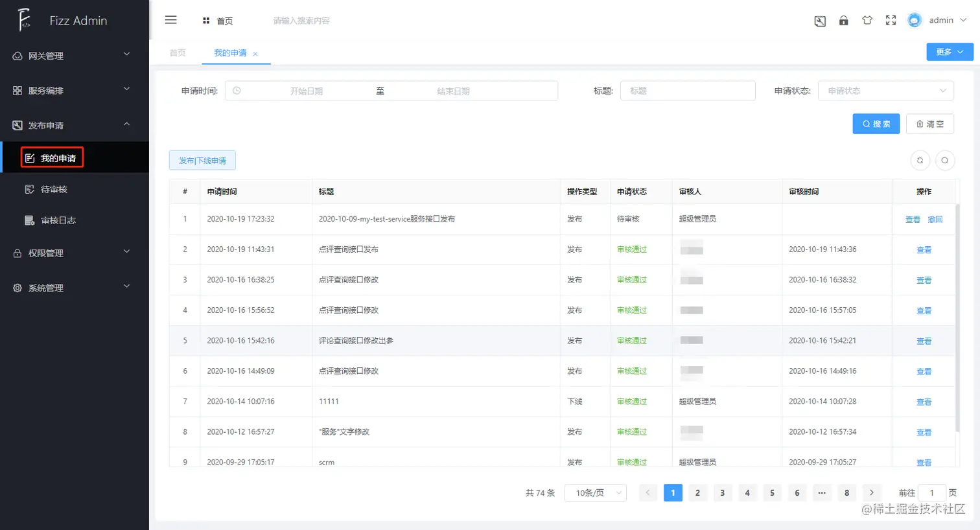The height and width of the screenshot is (530, 980).
Task: Go to next page arrow
Action: tap(872, 493)
